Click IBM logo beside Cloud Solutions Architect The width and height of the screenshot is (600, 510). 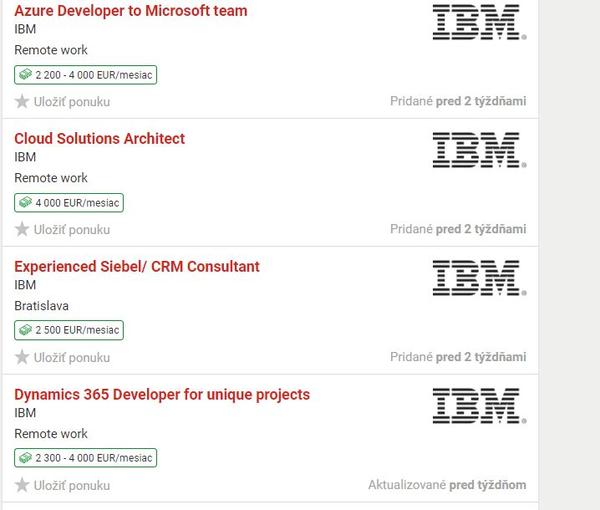[479, 151]
